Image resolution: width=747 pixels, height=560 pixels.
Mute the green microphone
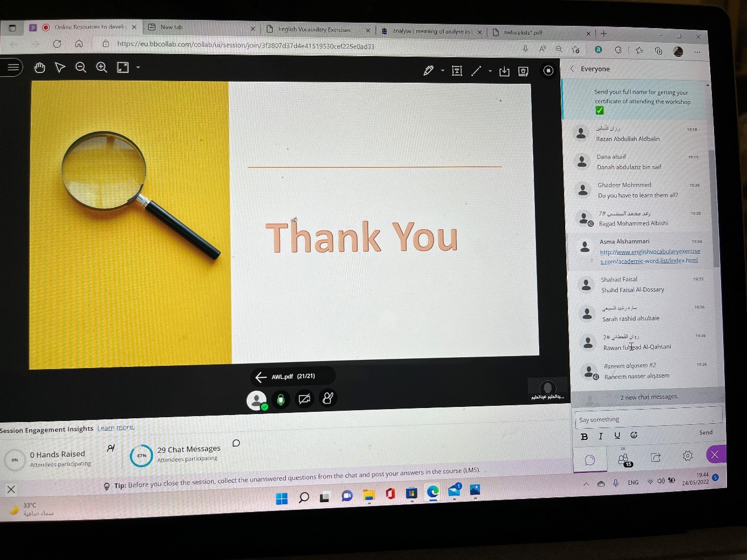pos(280,400)
